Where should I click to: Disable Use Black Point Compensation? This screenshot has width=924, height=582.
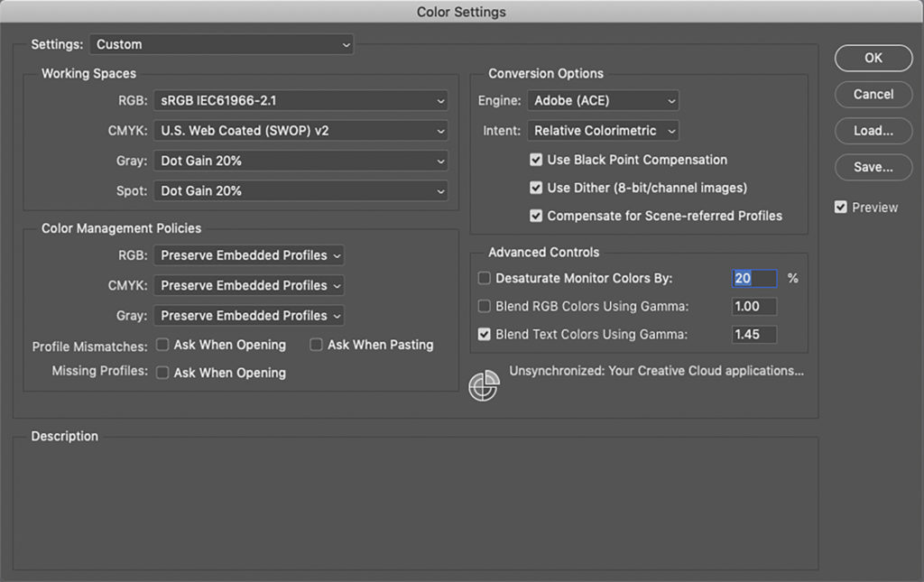click(536, 160)
